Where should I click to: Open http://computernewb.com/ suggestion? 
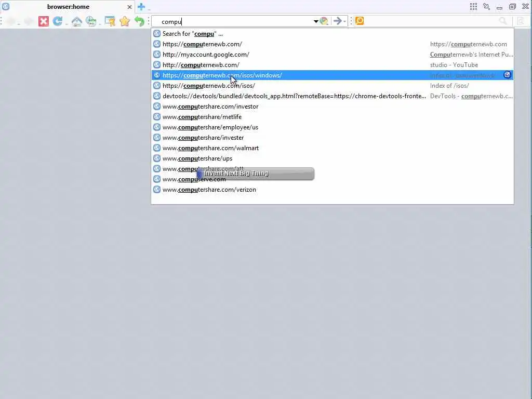(332, 65)
